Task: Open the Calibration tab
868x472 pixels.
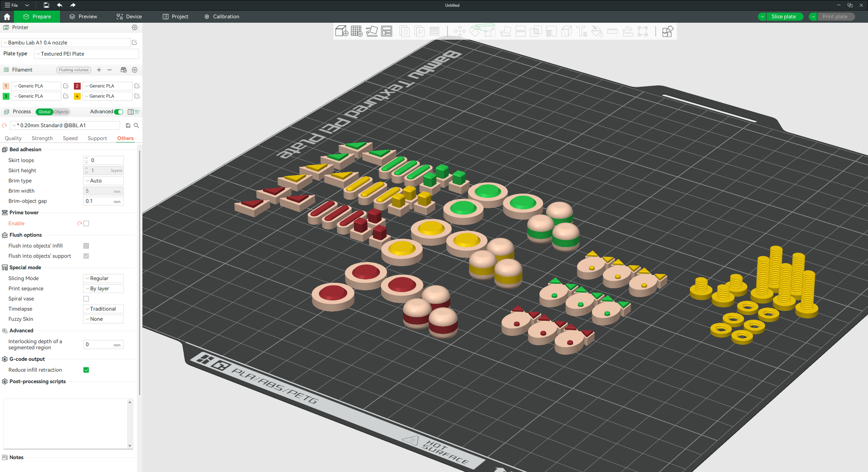Action: [222, 17]
